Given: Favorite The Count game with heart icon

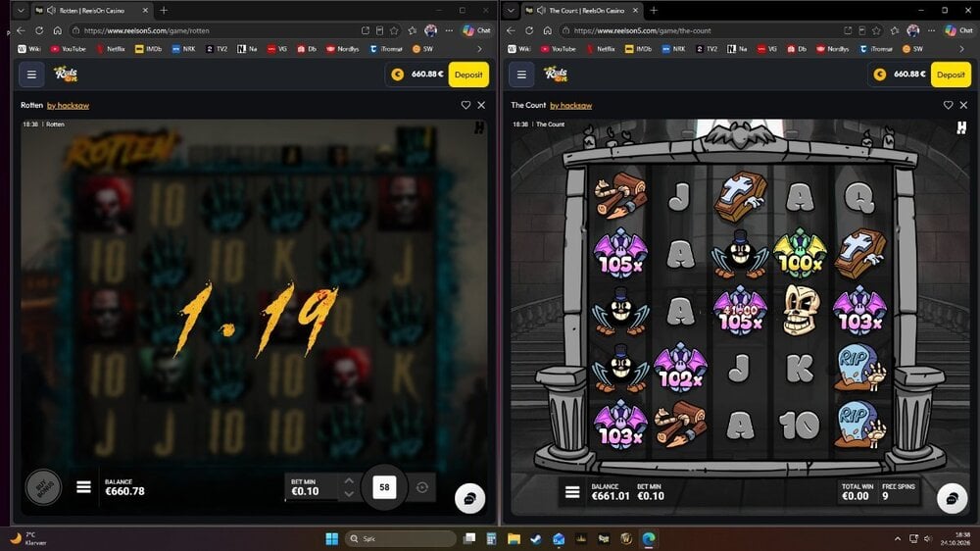Looking at the screenshot, I should (x=948, y=105).
